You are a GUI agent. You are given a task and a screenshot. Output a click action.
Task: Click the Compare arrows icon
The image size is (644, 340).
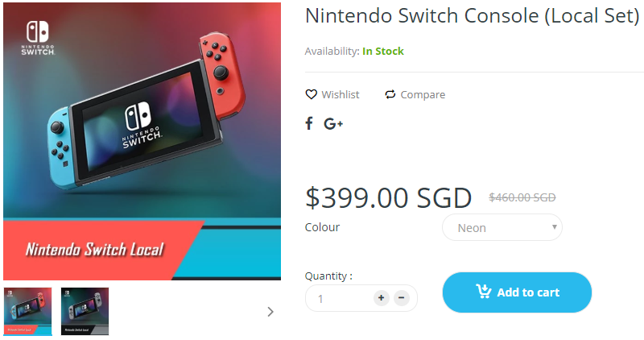(x=390, y=94)
